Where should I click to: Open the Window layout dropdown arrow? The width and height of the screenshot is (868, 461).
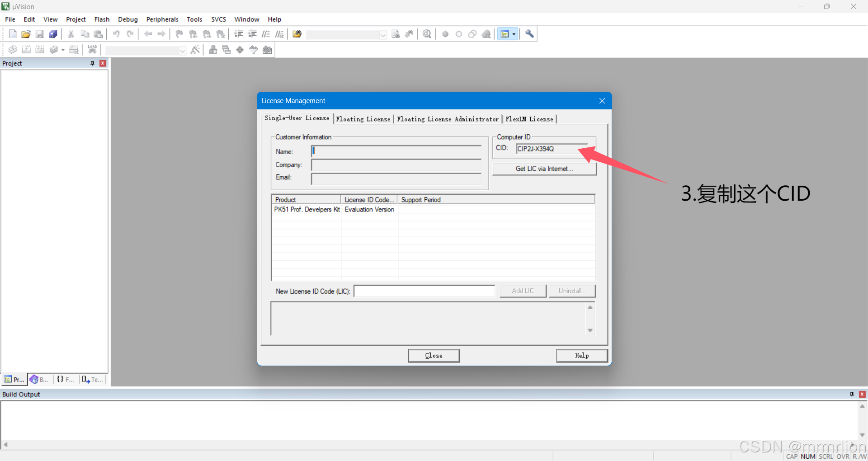[x=514, y=34]
